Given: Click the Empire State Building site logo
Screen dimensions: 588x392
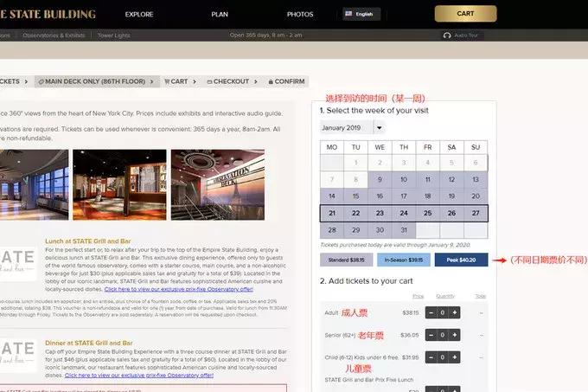Looking at the screenshot, I should tap(48, 14).
